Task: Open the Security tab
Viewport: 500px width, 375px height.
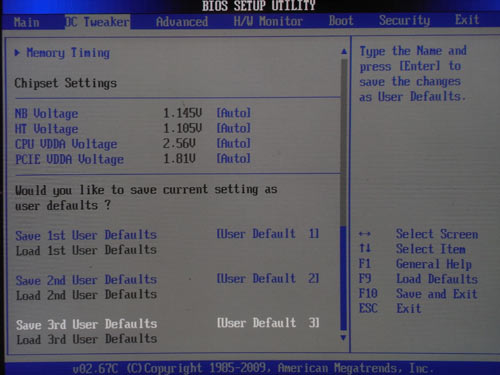Action: [x=404, y=20]
